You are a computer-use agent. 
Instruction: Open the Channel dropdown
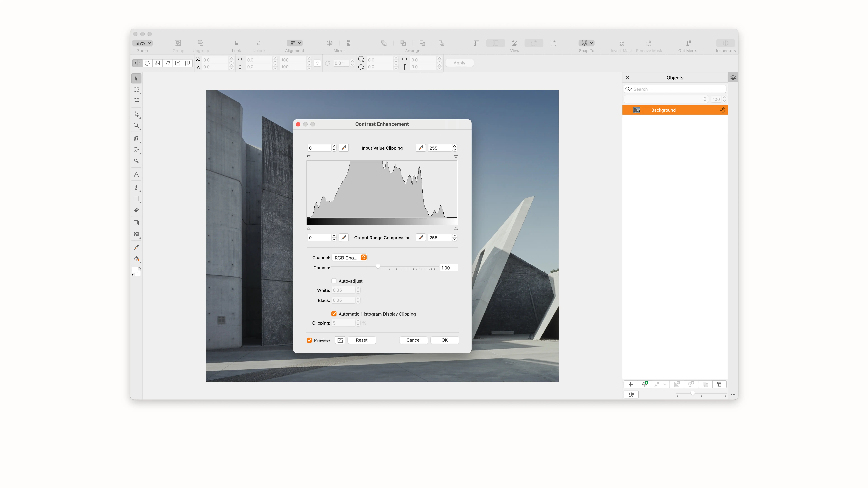click(349, 258)
